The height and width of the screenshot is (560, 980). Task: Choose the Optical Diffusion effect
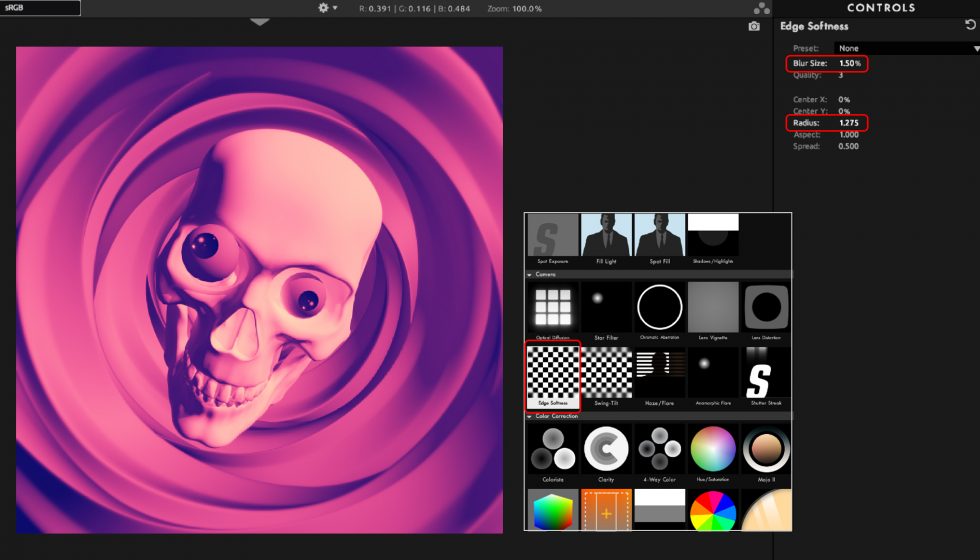(x=552, y=308)
